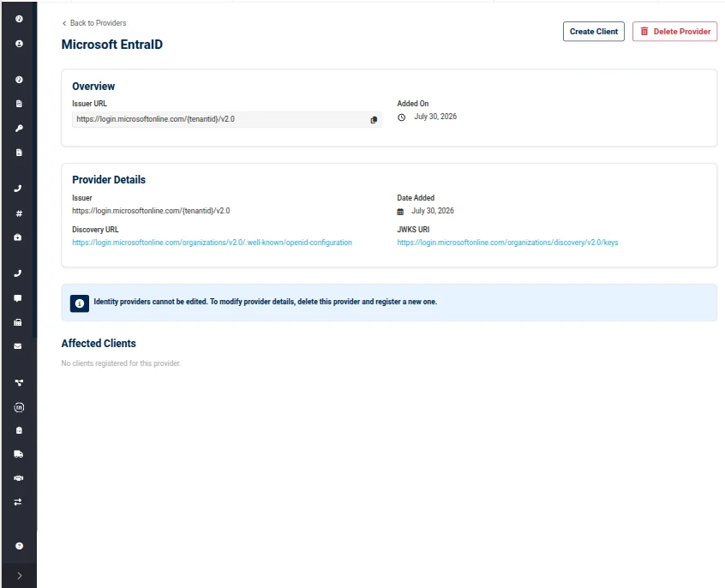Open the fax machine icon in the sidebar
Image resolution: width=725 pixels, height=588 pixels.
coord(18,322)
